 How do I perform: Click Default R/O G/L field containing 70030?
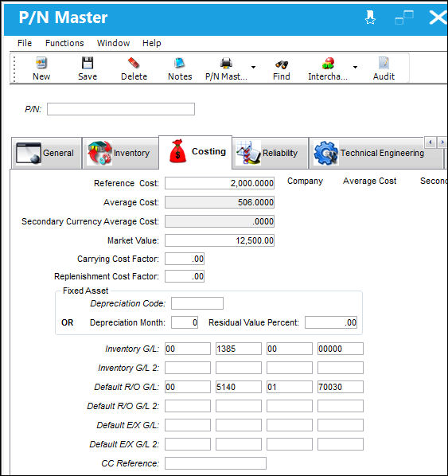point(341,387)
